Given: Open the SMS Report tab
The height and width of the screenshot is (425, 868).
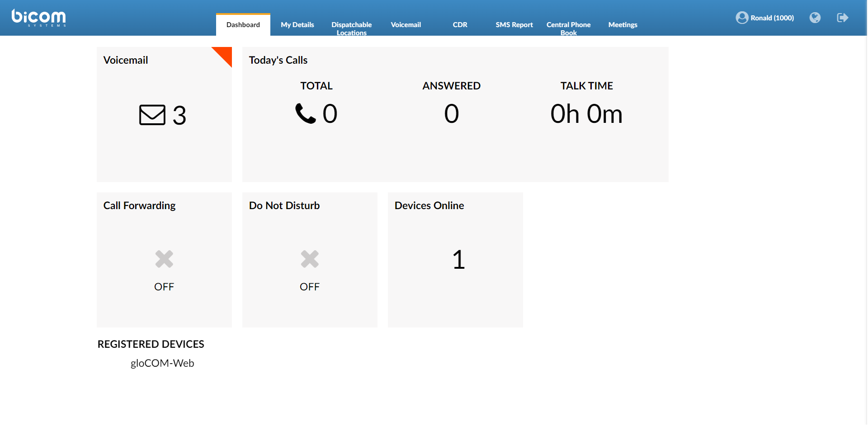Looking at the screenshot, I should click(514, 25).
